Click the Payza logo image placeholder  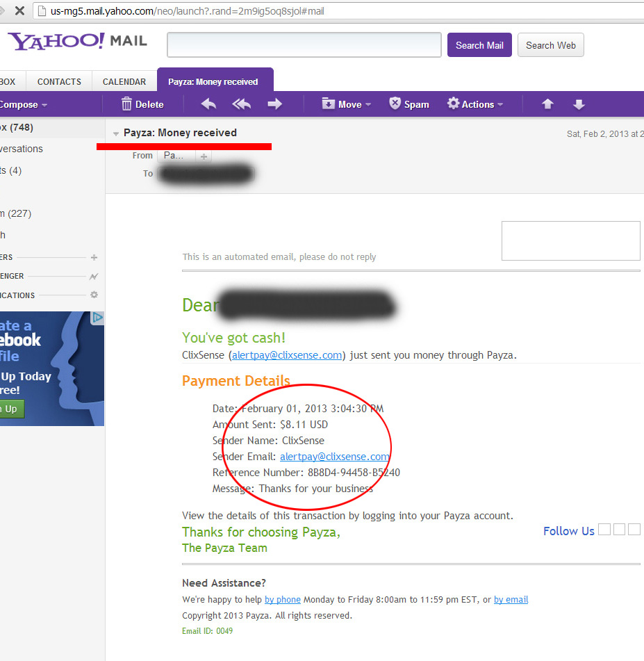point(570,240)
